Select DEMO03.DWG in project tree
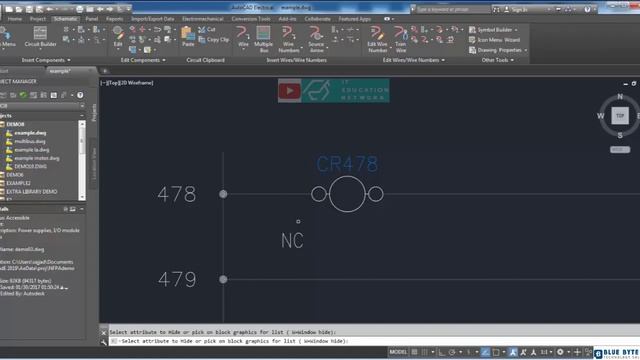Viewport: 640px width, 360px height. coord(31,167)
